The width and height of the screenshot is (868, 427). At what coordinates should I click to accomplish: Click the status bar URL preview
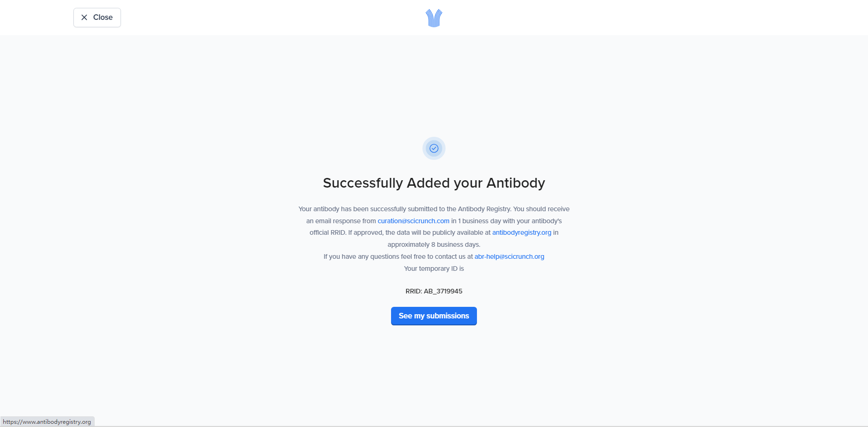(47, 421)
